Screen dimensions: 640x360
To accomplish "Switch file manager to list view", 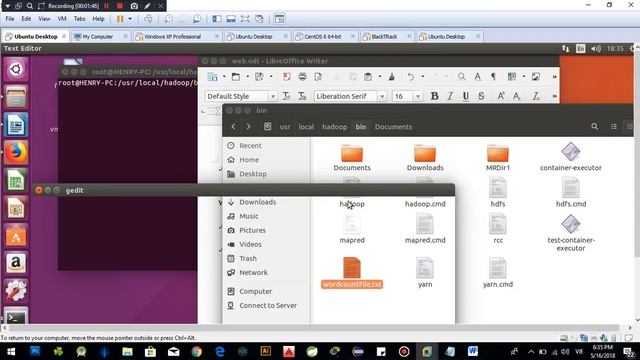I will pos(613,127).
